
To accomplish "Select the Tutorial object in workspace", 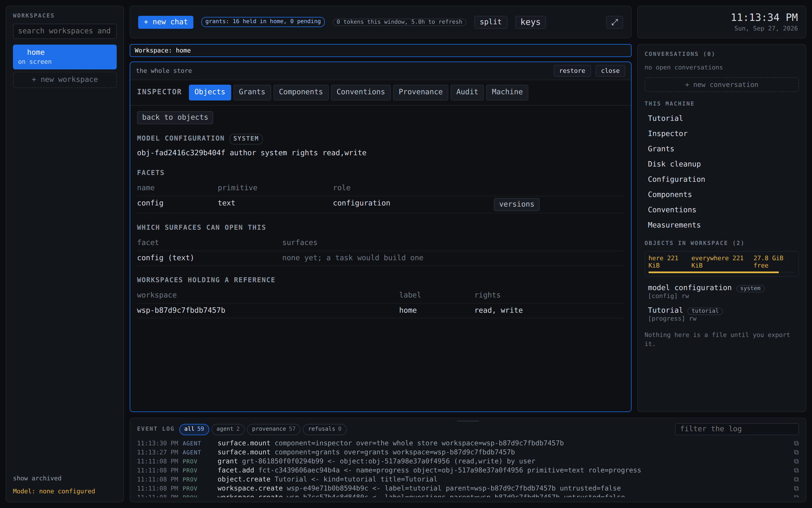I will click(721, 314).
